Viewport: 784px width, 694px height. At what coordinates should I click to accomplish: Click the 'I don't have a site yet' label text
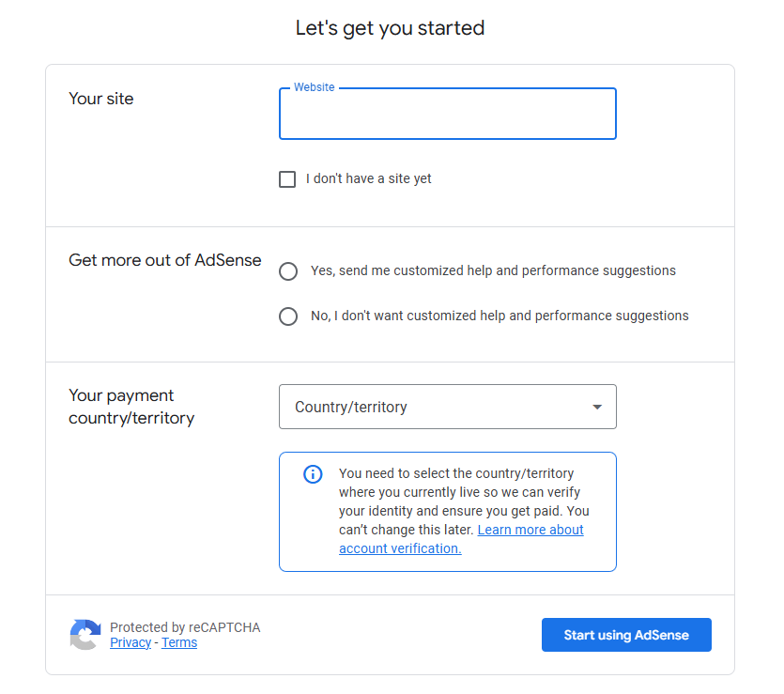[369, 178]
